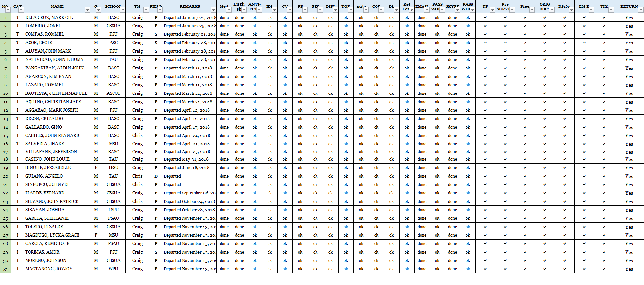This screenshot has width=644, height=285.
Task: Select the TP checkmark in LAZARO, ROMMEL row
Action: pos(485,85)
